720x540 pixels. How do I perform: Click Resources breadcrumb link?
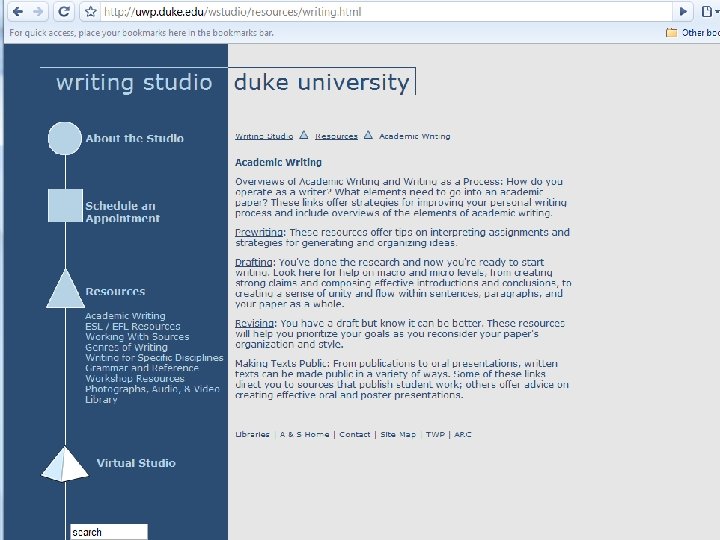(336, 136)
